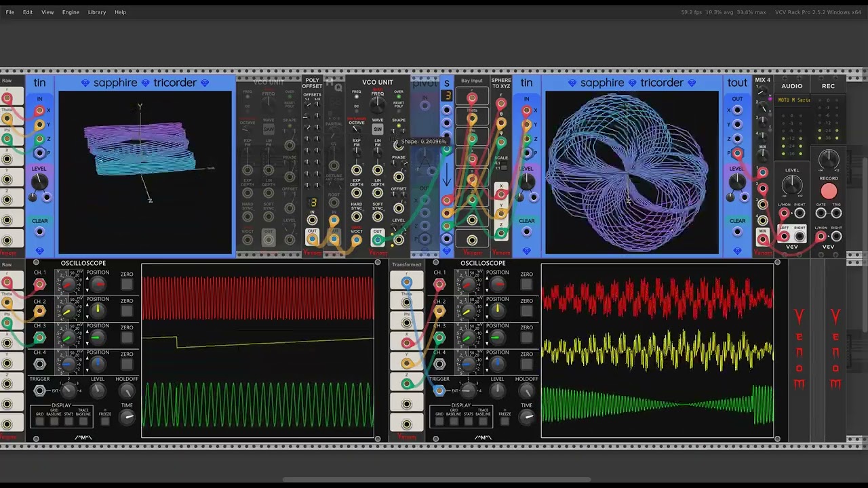Click the Z output jack on Sphere to XYZ
868x488 pixels.
pyautogui.click(x=501, y=233)
